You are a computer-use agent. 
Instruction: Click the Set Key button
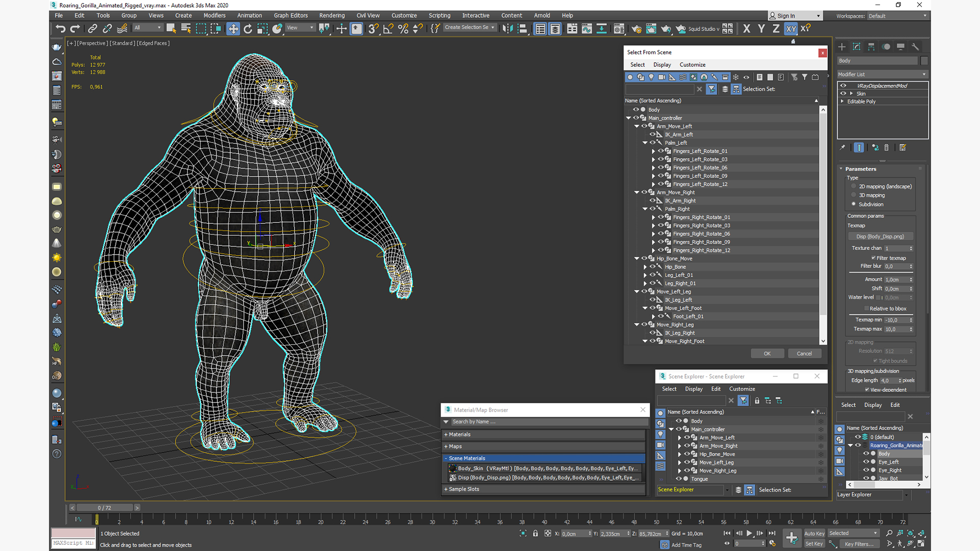814,544
